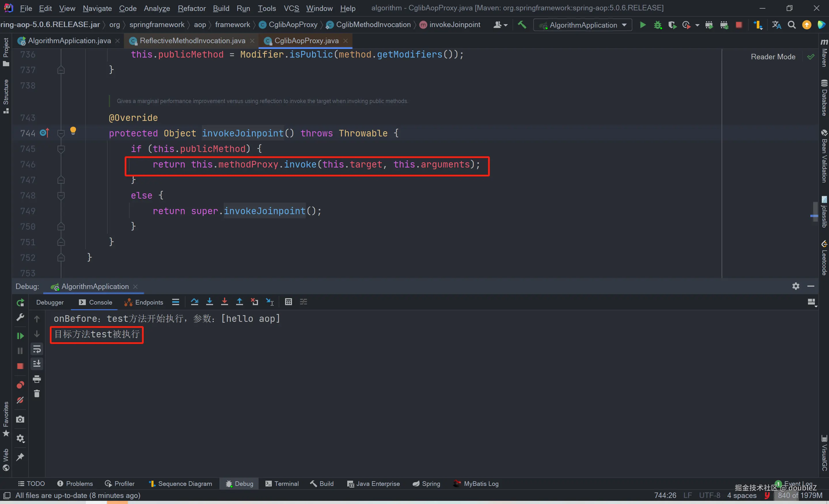Click the Step Into debugger icon

(x=209, y=302)
